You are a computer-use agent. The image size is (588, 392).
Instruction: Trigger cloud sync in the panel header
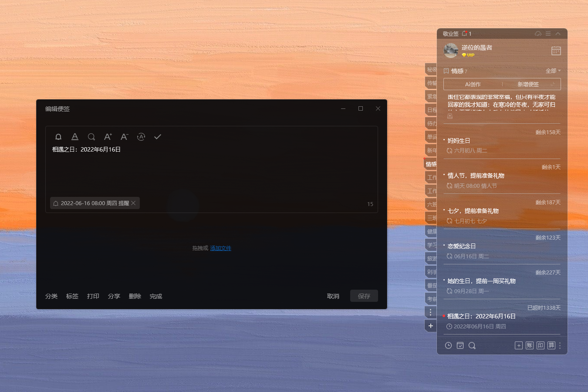pyautogui.click(x=538, y=33)
